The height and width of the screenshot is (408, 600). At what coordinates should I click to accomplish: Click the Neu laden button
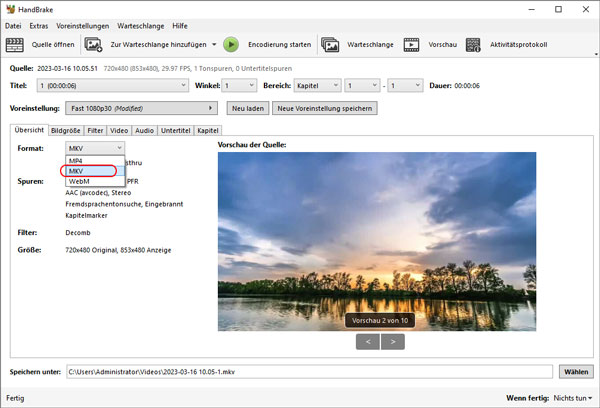point(248,108)
